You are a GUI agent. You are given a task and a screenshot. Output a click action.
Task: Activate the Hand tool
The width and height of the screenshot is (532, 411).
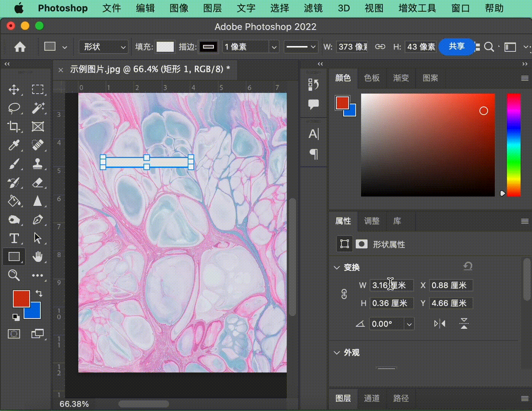click(37, 257)
